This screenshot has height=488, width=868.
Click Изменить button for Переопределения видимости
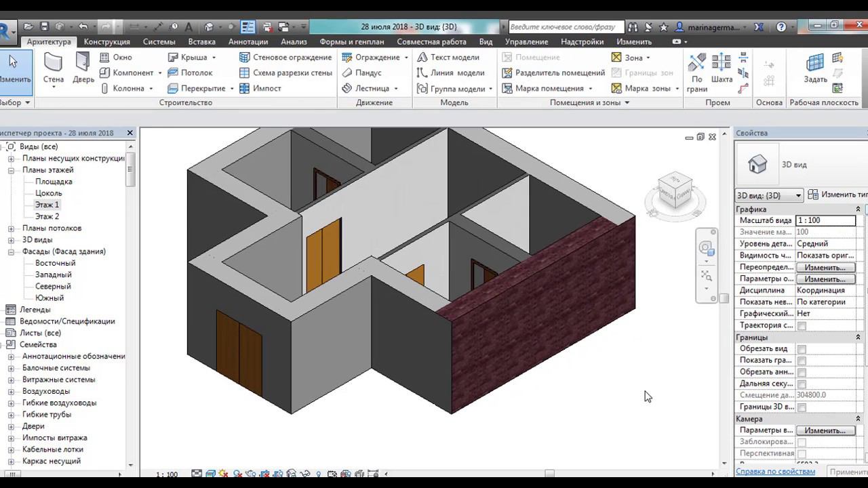coord(825,268)
